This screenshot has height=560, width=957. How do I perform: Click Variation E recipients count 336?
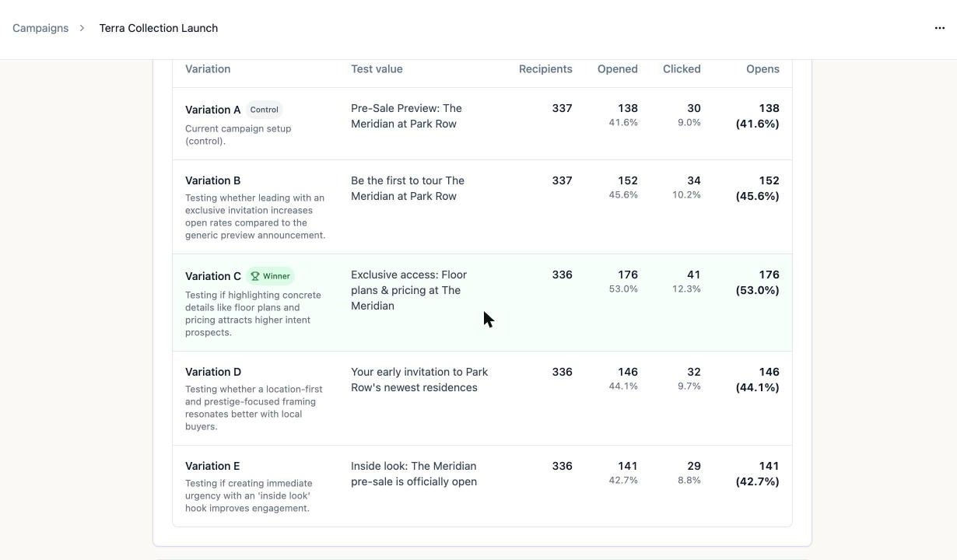(563, 466)
